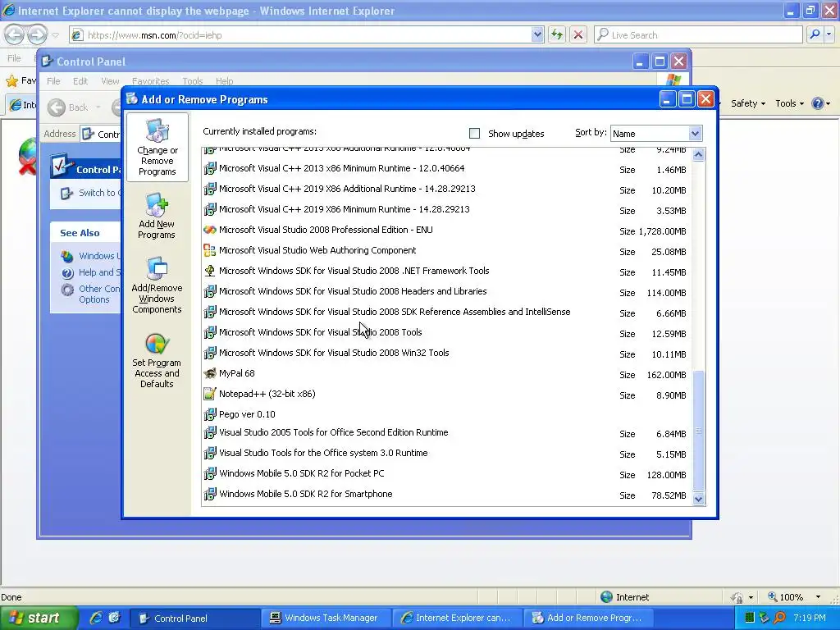Screen dimensions: 840x630
Task: Click the Favorites star icon
Action: click(x=11, y=81)
